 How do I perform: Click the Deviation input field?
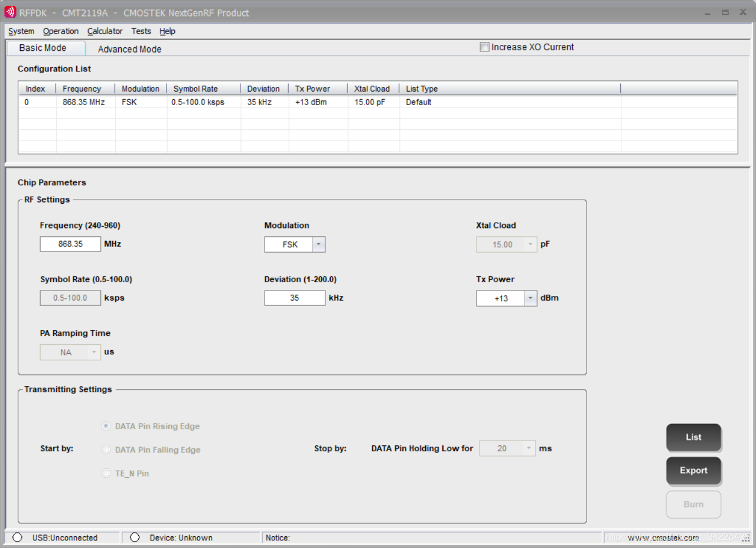pyautogui.click(x=295, y=298)
